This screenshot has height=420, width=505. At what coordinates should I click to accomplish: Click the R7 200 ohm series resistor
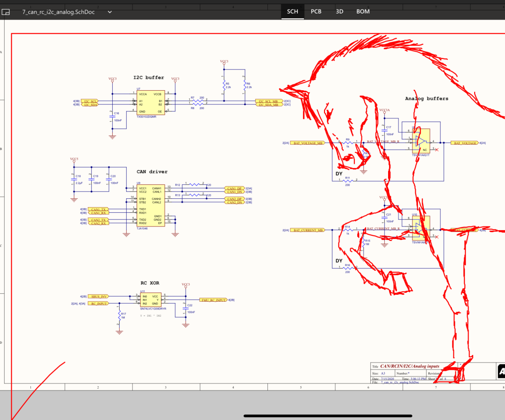tap(197, 101)
